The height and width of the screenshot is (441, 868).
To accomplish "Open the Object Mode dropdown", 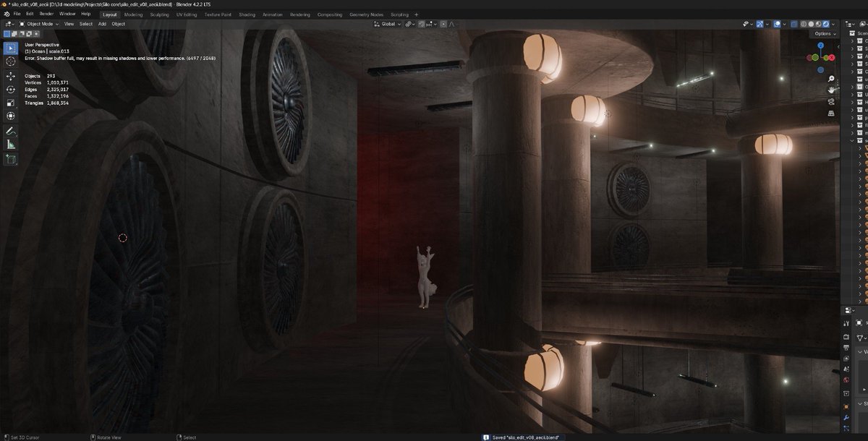I will [x=38, y=24].
